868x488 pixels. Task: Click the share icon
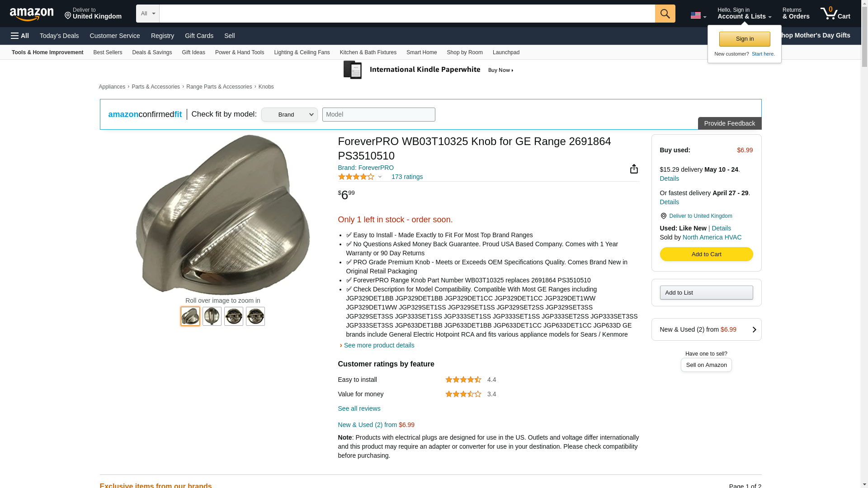tap(634, 169)
